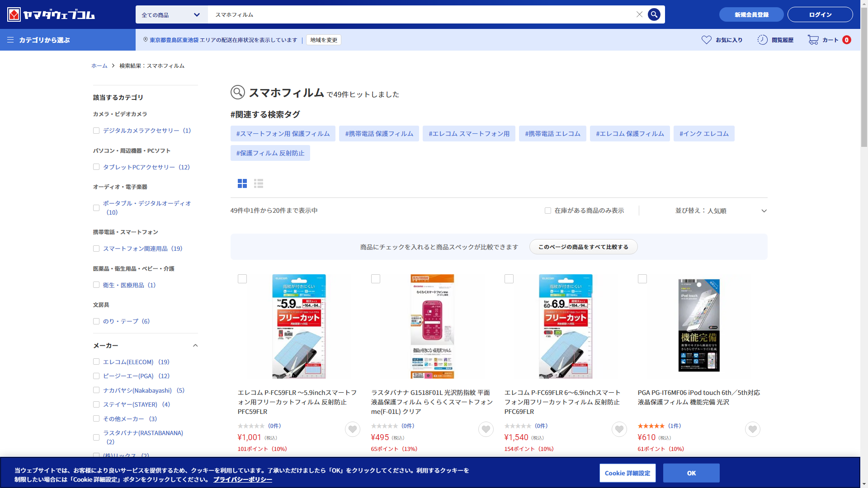This screenshot has height=488, width=868.
Task: Select the #携帯電話 保護フィルム search tag
Action: click(379, 134)
